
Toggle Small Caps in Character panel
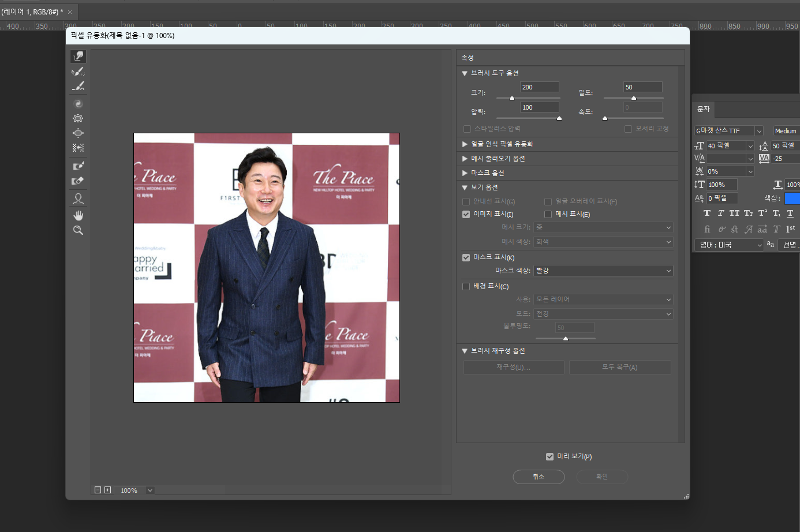[x=749, y=213]
